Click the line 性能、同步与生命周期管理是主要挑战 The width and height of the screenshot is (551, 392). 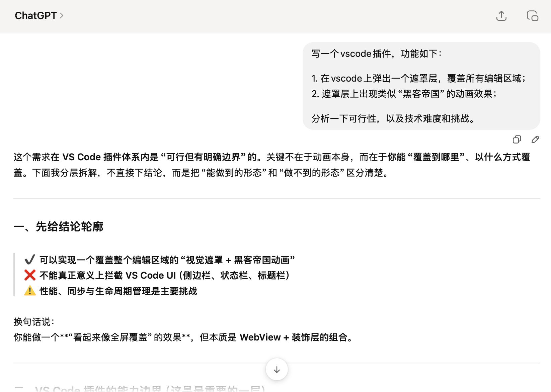coord(118,291)
